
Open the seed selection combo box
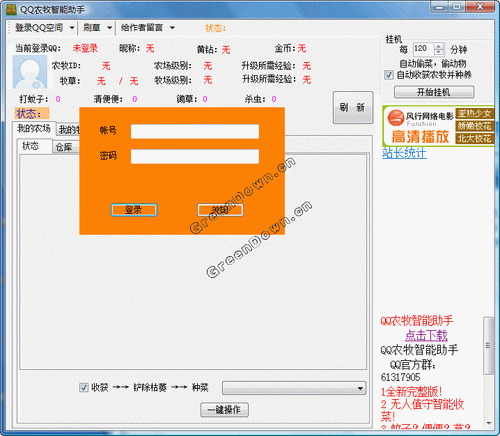[294, 388]
